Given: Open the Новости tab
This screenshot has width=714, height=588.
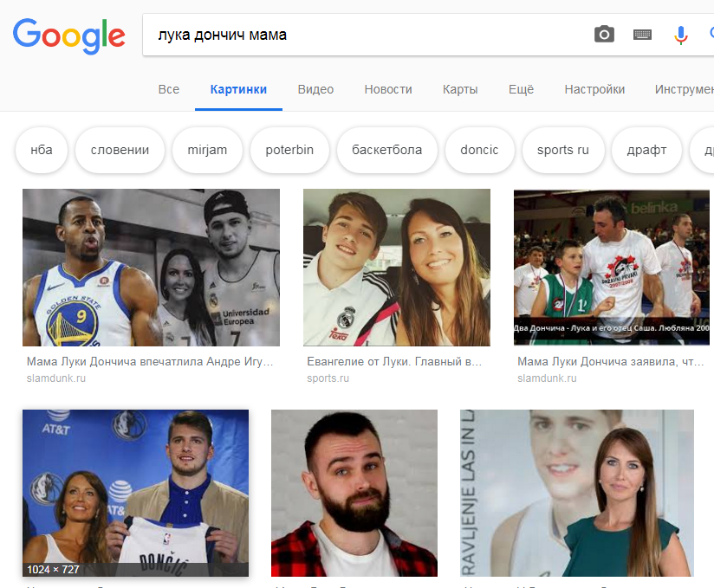Looking at the screenshot, I should pos(387,89).
